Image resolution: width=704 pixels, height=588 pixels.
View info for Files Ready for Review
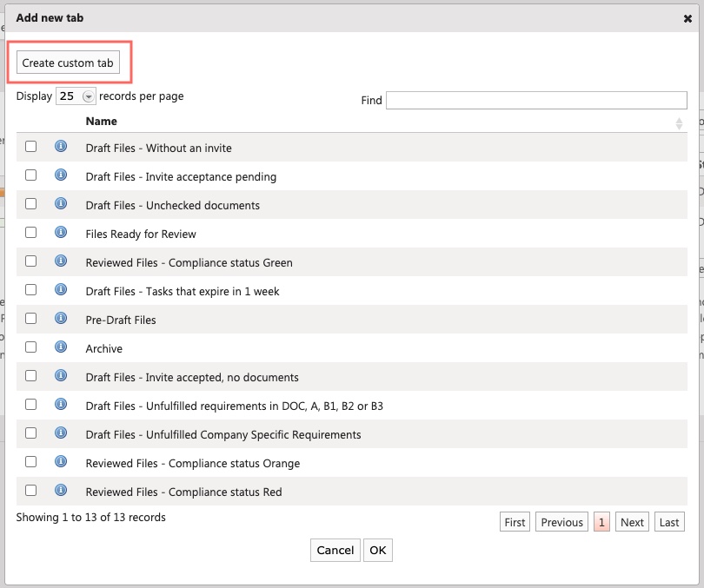coord(61,232)
